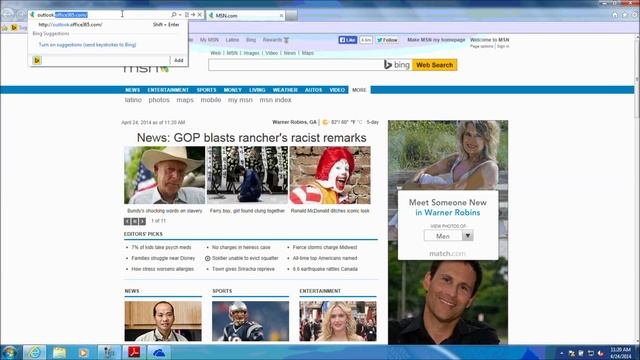This screenshot has height=360, width=640.
Task: Click 7% of kids take psych meds link
Action: click(161, 247)
